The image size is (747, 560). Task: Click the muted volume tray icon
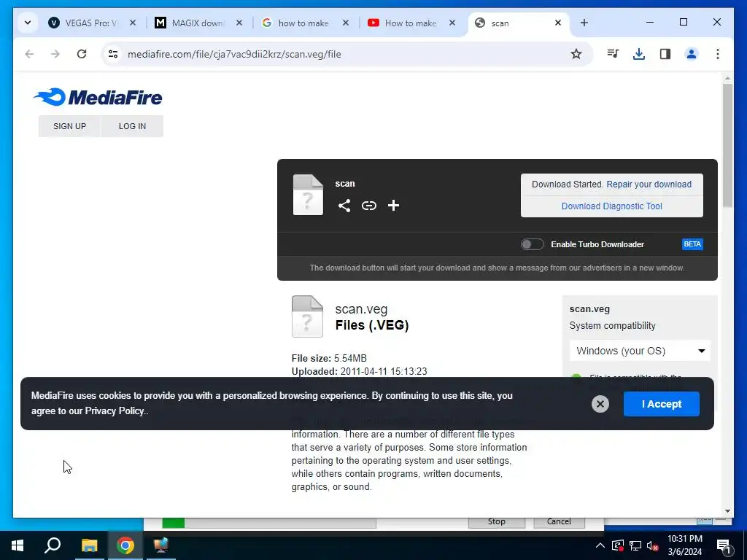click(x=652, y=545)
